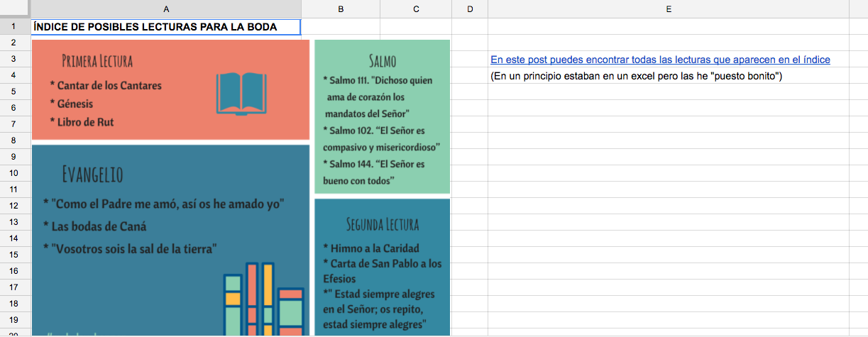Select row 4 header
Viewport: 868px width, 337px height.
[15, 76]
